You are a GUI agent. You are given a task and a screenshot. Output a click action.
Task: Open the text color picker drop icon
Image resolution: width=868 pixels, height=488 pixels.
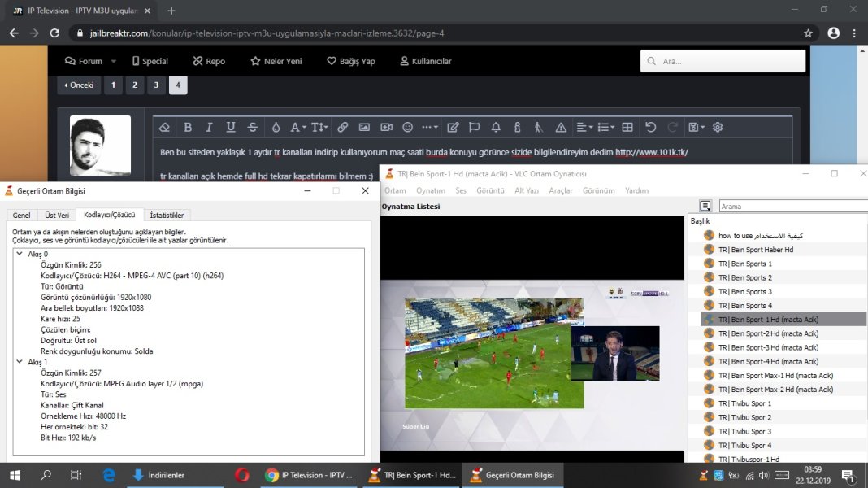pyautogui.click(x=276, y=128)
